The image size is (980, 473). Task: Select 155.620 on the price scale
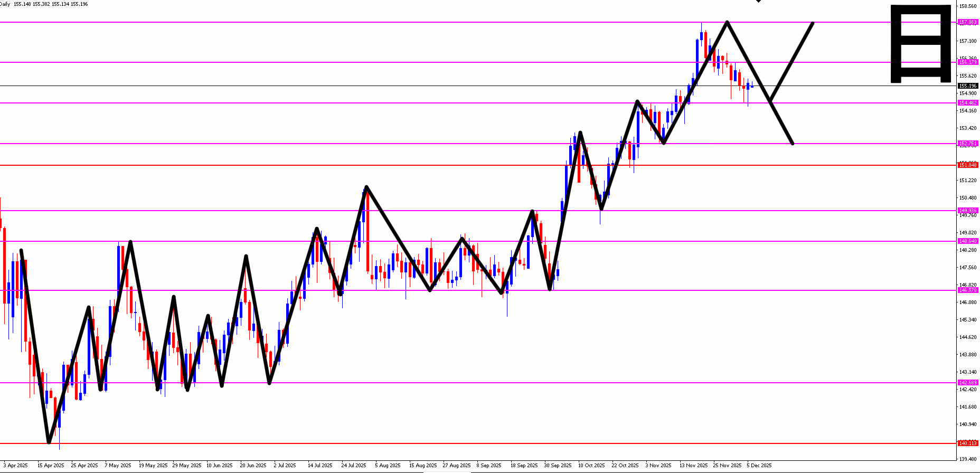pyautogui.click(x=968, y=76)
